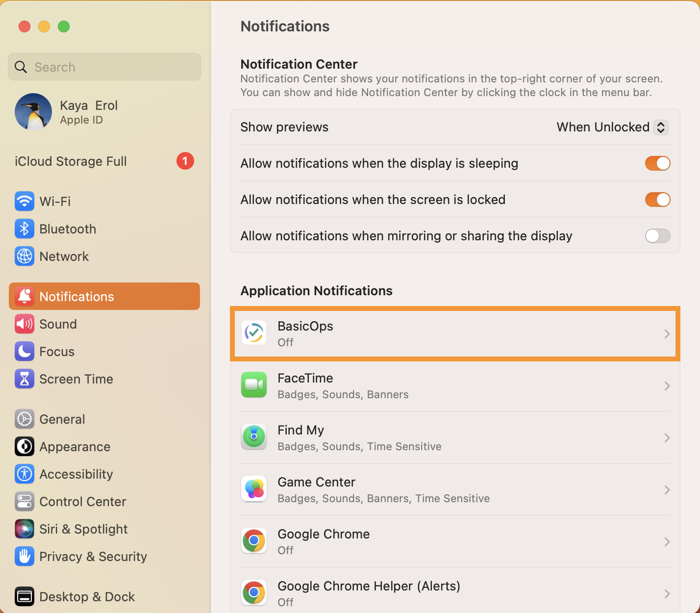Expand Find My notification settings chevron
Image resolution: width=700 pixels, height=613 pixels.
[x=667, y=438]
